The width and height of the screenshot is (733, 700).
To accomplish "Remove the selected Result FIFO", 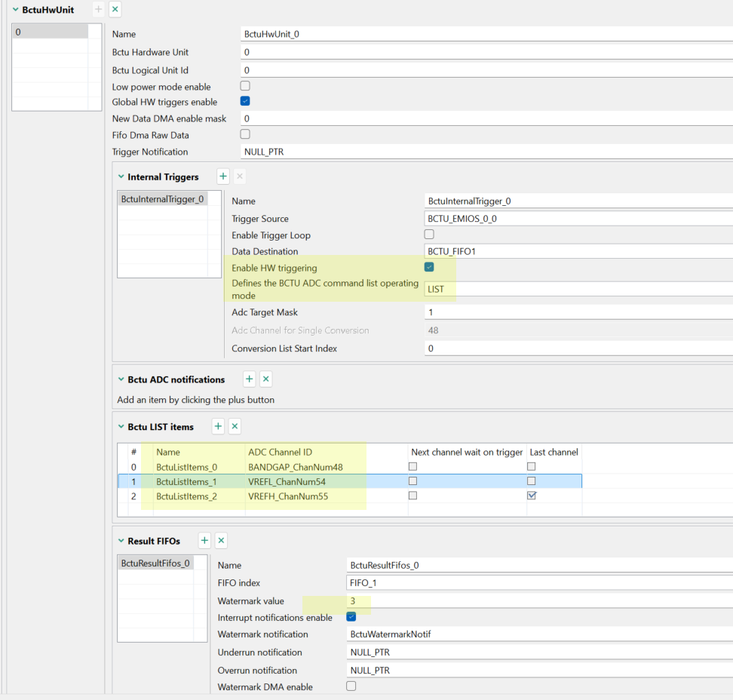I will coord(221,541).
